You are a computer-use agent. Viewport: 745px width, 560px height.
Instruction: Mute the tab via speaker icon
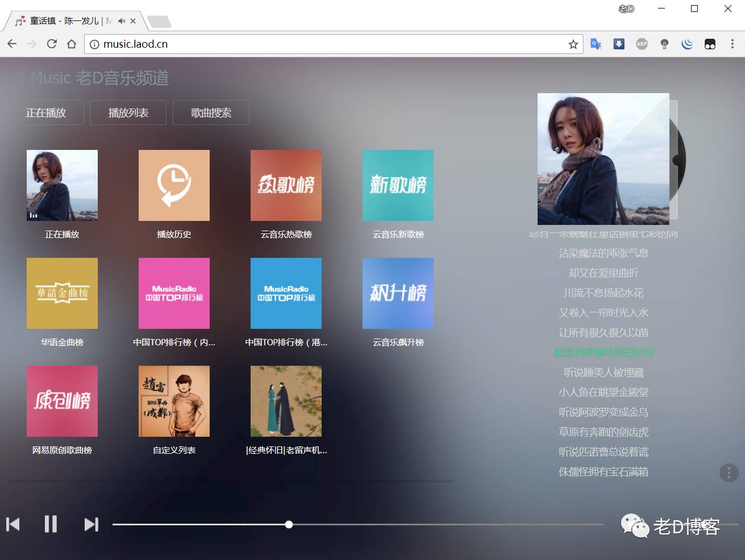(122, 21)
